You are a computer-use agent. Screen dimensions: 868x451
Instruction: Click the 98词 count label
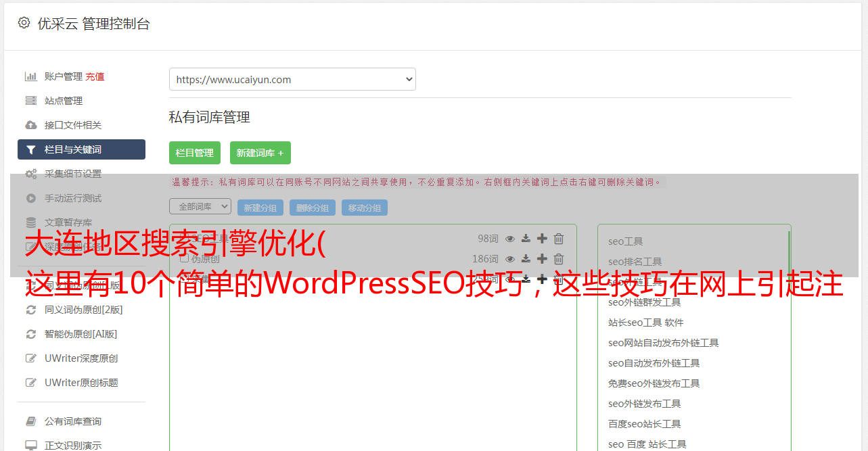(488, 239)
